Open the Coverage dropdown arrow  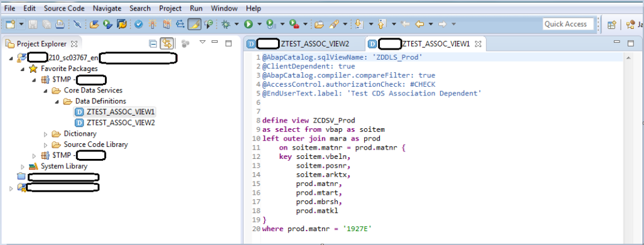[282, 24]
